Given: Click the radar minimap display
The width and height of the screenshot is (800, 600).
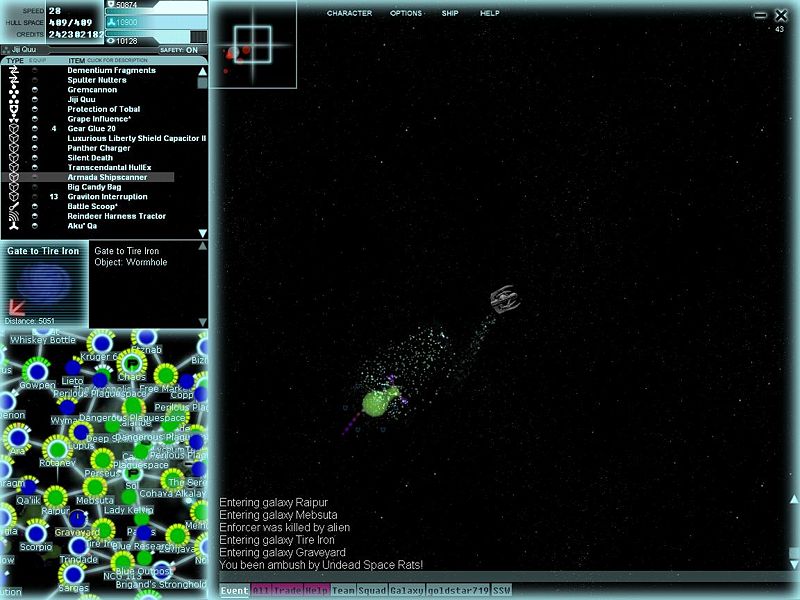Looking at the screenshot, I should point(253,44).
